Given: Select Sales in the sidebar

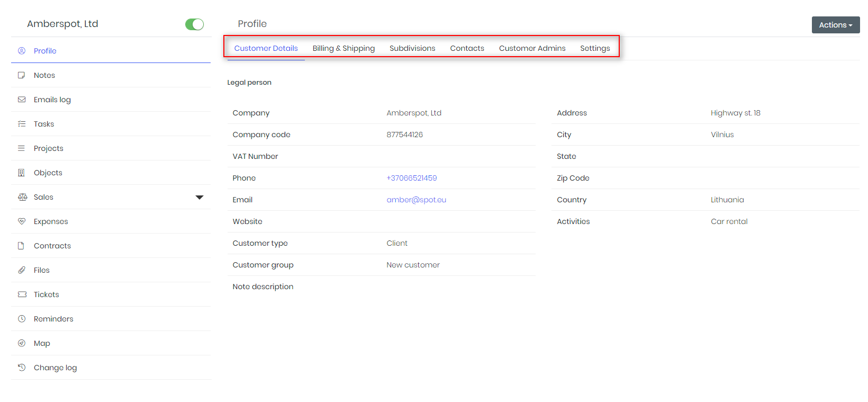Looking at the screenshot, I should pyautogui.click(x=111, y=197).
